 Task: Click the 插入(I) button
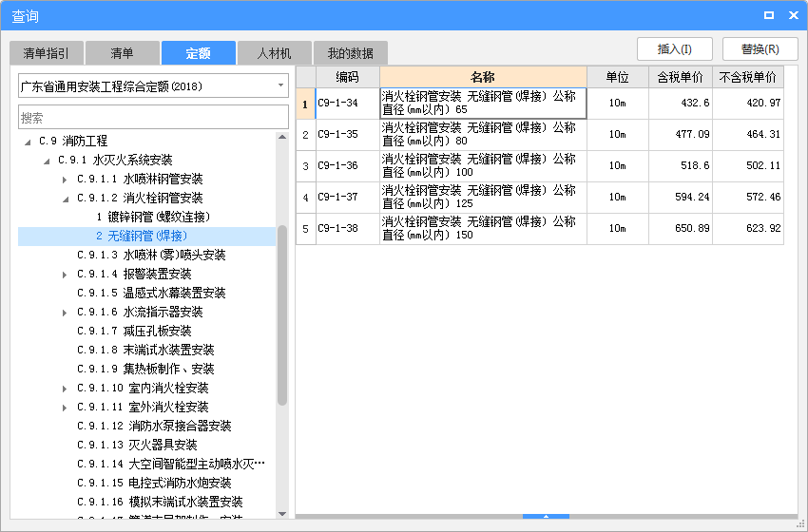click(x=675, y=49)
